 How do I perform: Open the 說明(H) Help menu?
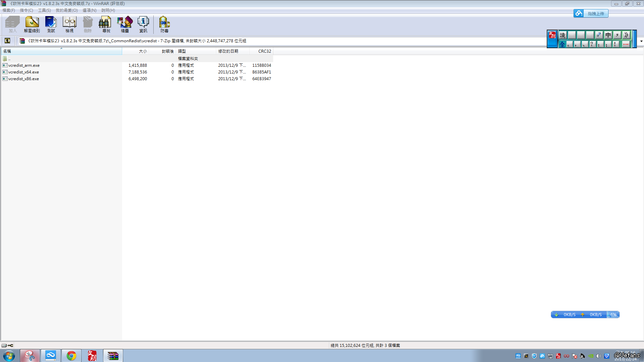click(108, 10)
